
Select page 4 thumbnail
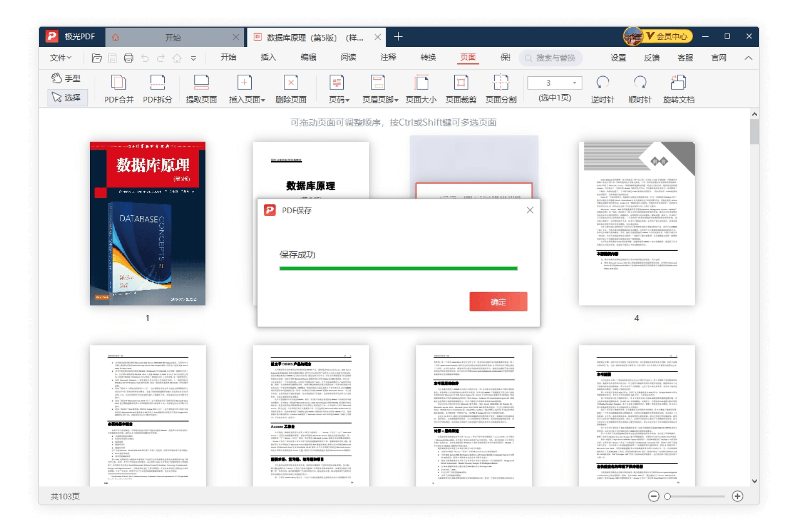click(x=637, y=224)
